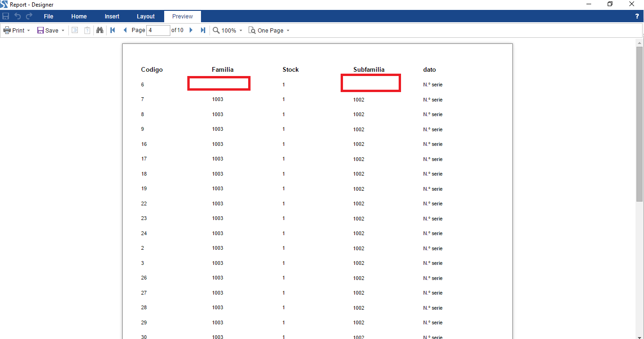
Task: Switch to the Home tab
Action: click(x=79, y=17)
